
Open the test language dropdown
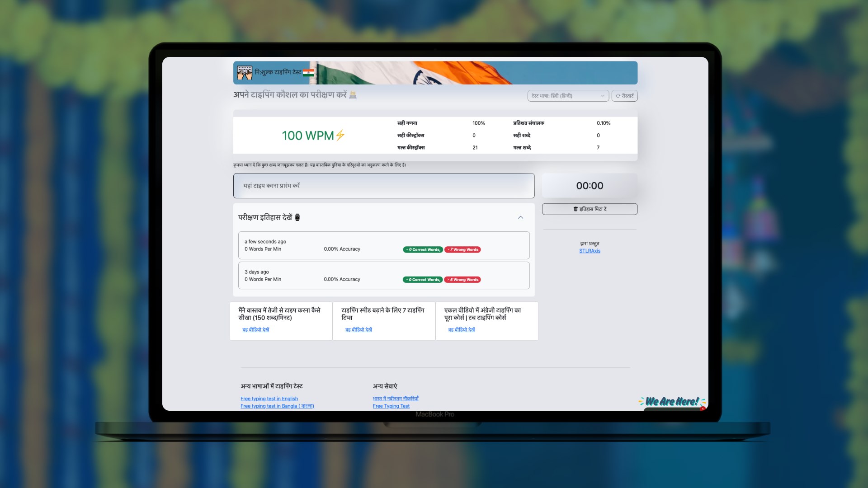tap(568, 96)
